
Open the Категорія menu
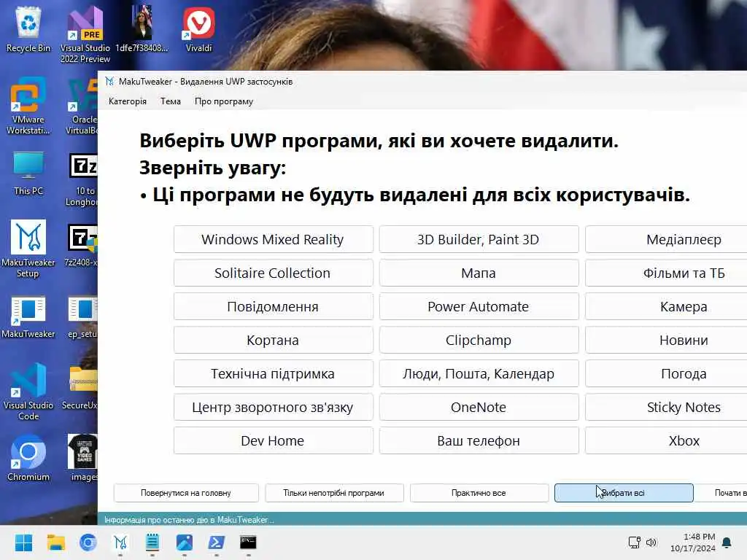point(127,101)
